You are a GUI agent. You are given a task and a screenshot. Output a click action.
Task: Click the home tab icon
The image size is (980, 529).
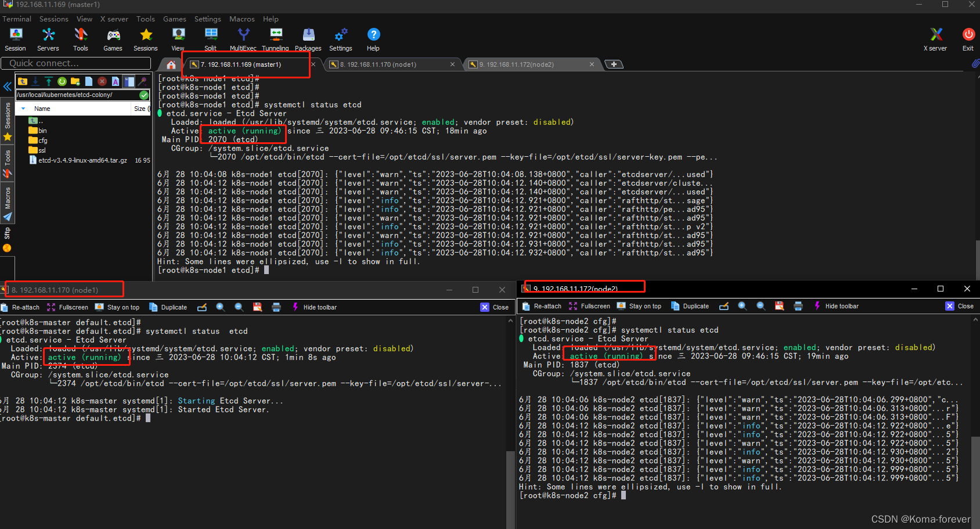pos(171,64)
